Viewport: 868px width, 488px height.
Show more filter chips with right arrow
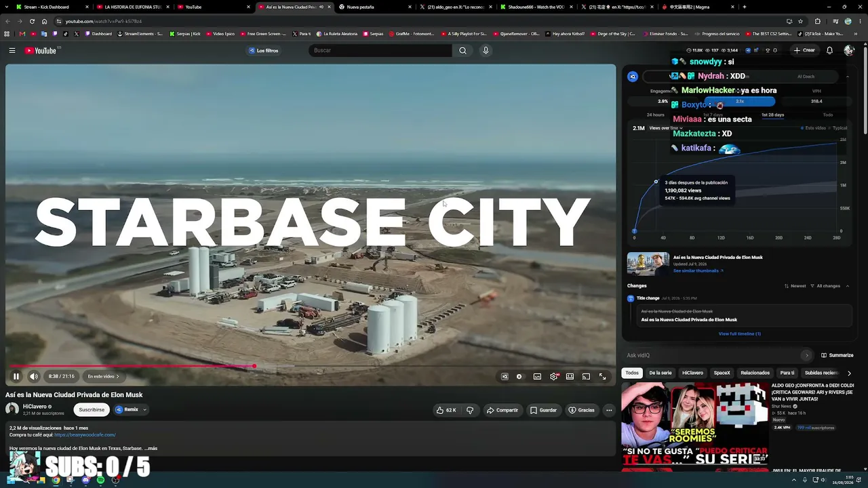(x=849, y=373)
